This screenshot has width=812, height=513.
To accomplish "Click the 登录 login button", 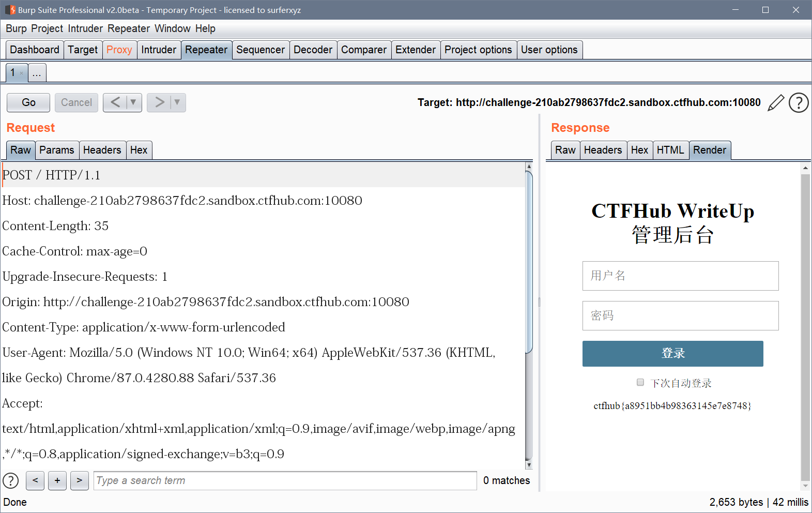I will tap(673, 354).
